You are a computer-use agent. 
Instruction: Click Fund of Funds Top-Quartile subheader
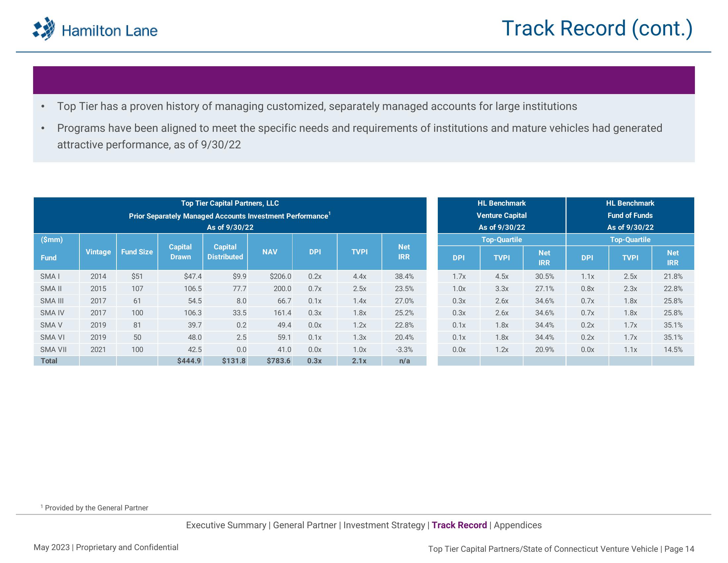coord(630,239)
